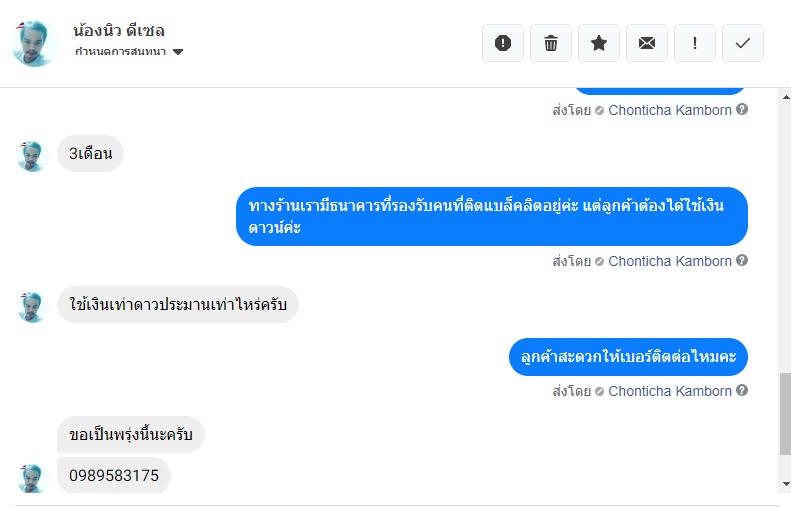Click avatar beside the phone number message

[33, 477]
